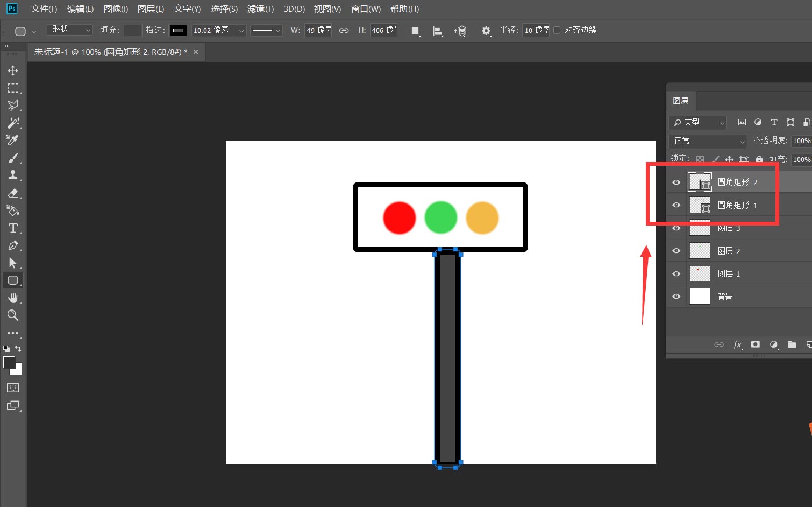Open the 文件(F) menu

click(x=44, y=9)
